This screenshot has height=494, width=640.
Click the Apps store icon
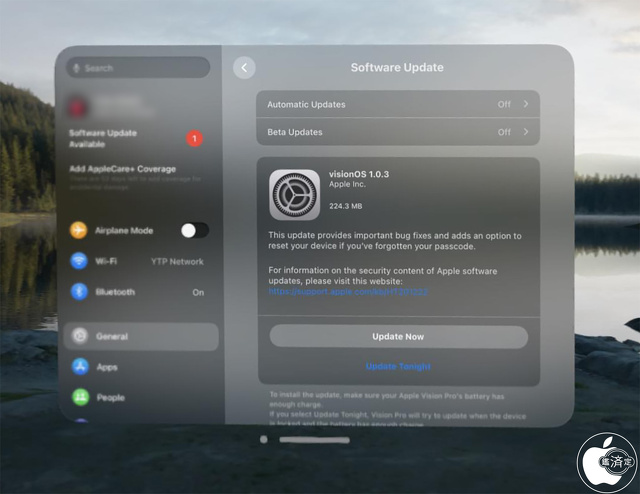coord(80,367)
